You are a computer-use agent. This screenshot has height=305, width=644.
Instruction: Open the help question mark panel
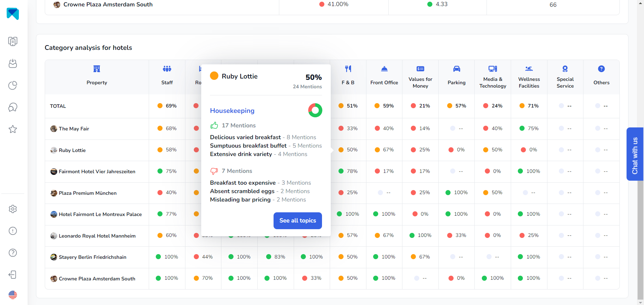pos(13,253)
